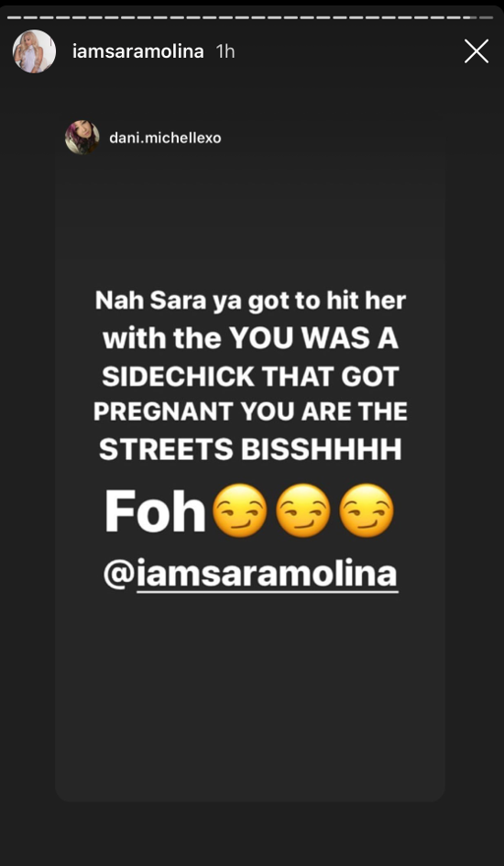Tap the 'with the YOU WAS A' line
Screen dimensions: 504x866
click(x=250, y=338)
